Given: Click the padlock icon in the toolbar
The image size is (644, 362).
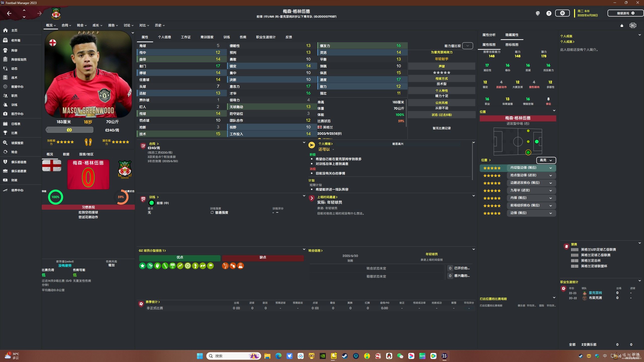Looking at the screenshot, I should 622,25.
